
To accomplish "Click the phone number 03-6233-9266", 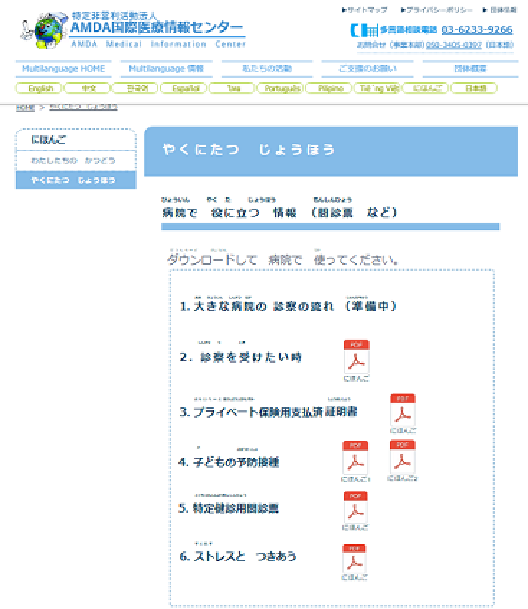I will tap(477, 30).
